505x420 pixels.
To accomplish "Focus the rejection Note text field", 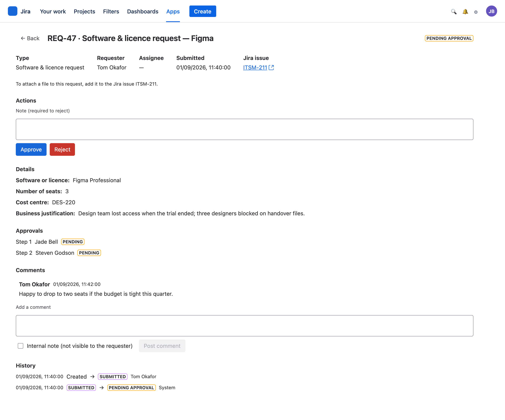I will click(244, 129).
